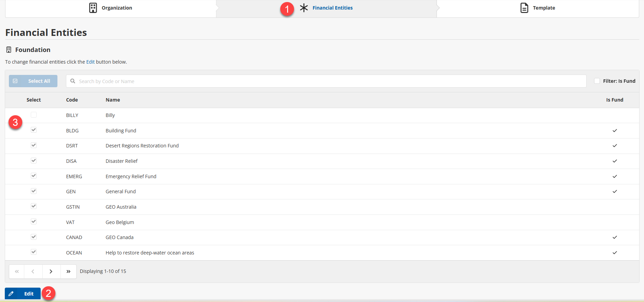
Task: Click the Is Fund column header
Action: (614, 100)
